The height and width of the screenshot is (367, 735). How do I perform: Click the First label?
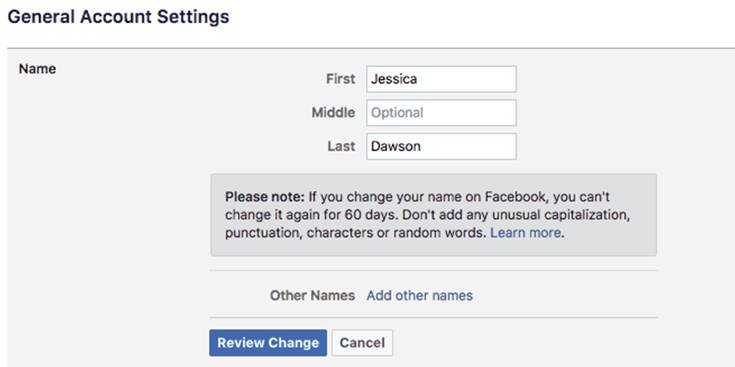coord(341,79)
